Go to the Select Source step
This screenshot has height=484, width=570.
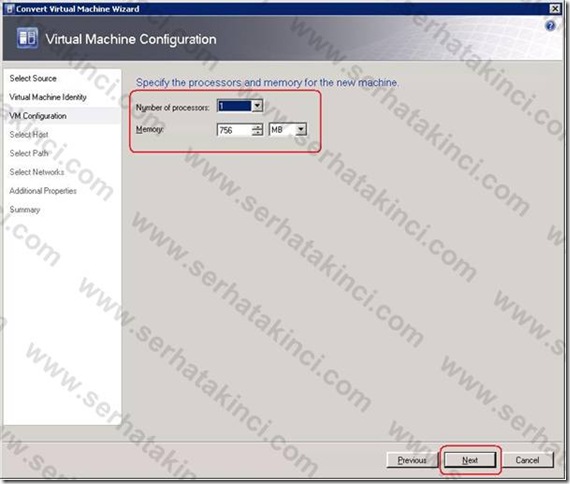pos(33,78)
